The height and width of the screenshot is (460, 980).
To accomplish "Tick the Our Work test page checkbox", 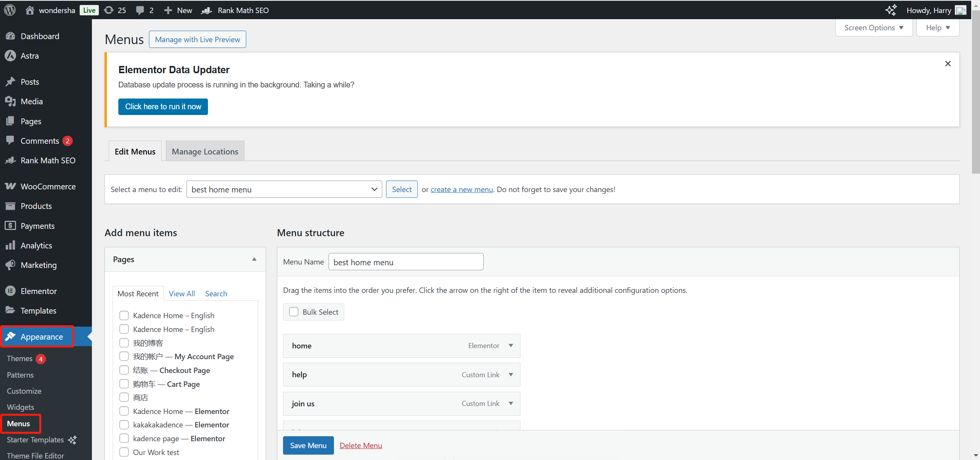I will coord(124,452).
